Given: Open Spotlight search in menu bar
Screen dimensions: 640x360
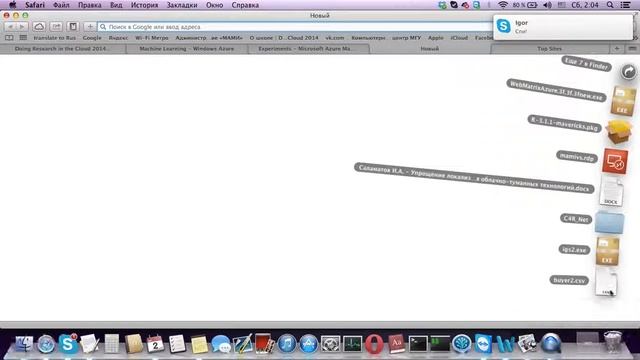Looking at the screenshot, I should click(610, 5).
